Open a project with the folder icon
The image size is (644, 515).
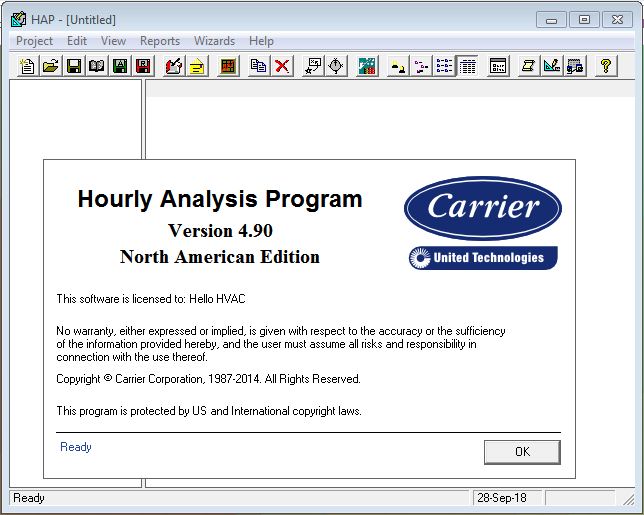51,66
